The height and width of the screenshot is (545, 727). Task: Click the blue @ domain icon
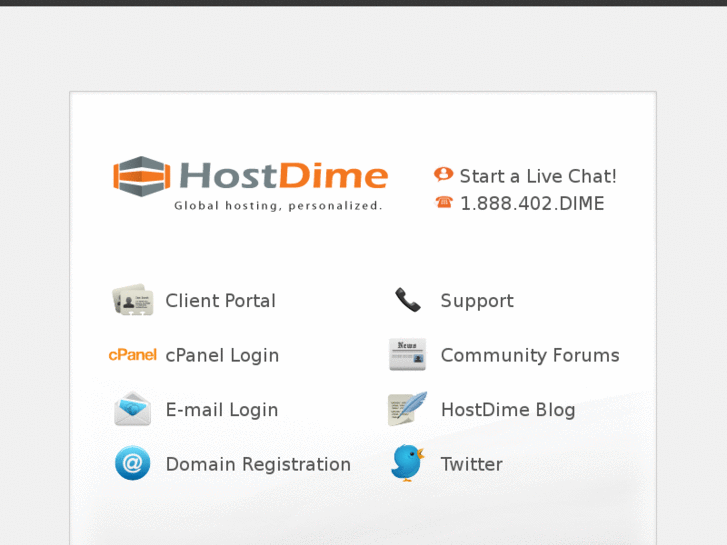(133, 463)
